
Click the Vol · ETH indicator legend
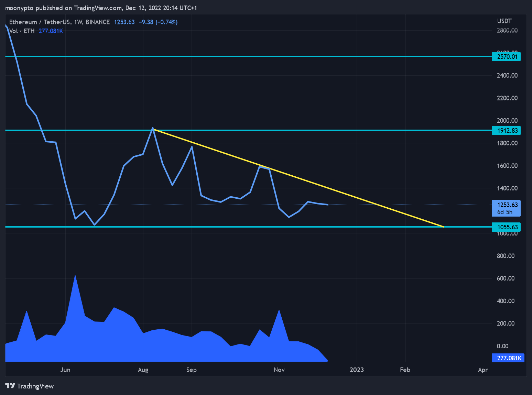[22, 31]
